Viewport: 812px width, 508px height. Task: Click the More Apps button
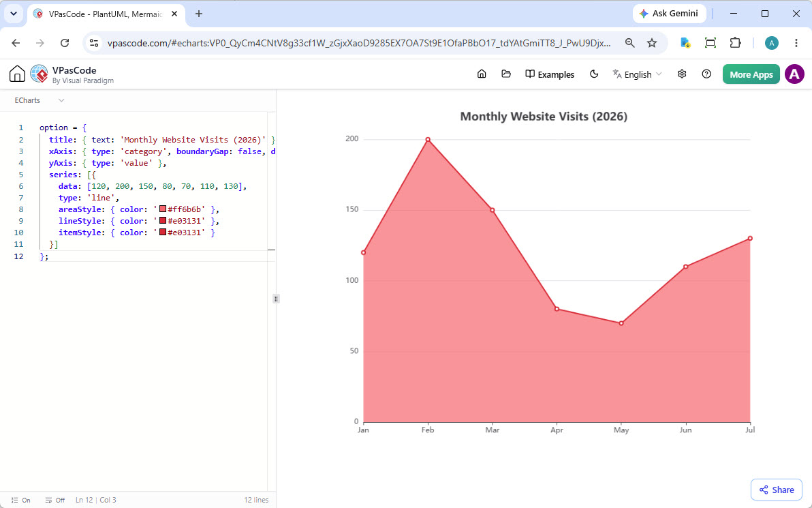(x=751, y=74)
